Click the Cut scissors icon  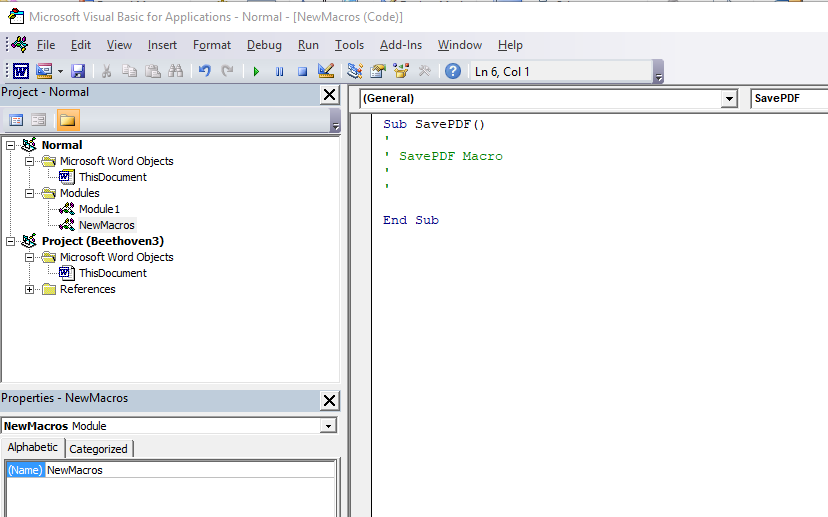(x=107, y=71)
